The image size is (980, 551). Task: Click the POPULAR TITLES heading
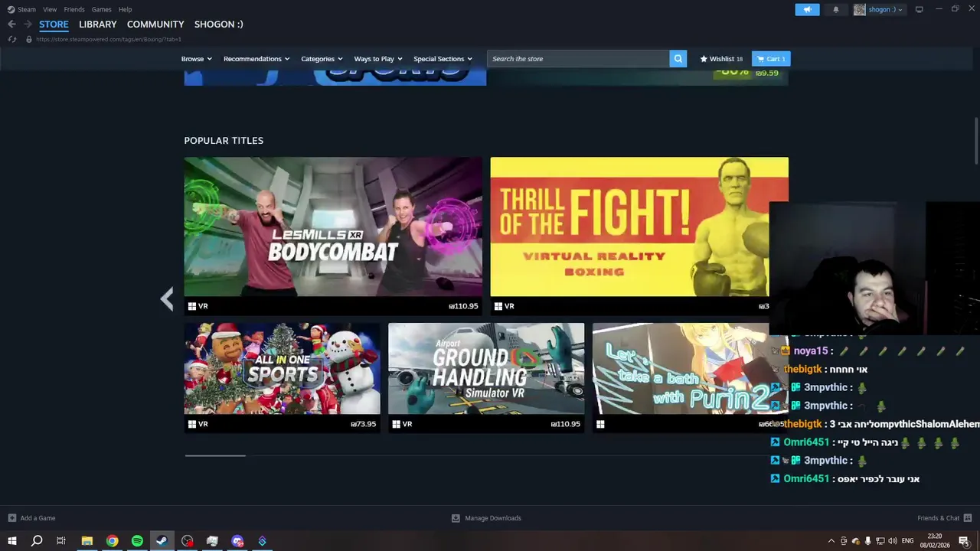pos(224,141)
